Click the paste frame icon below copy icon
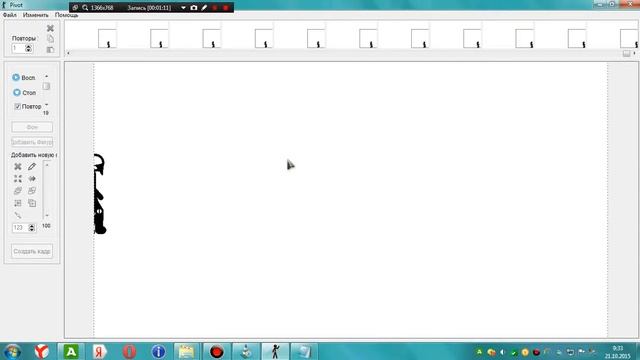The width and height of the screenshot is (640, 360). pyautogui.click(x=50, y=50)
